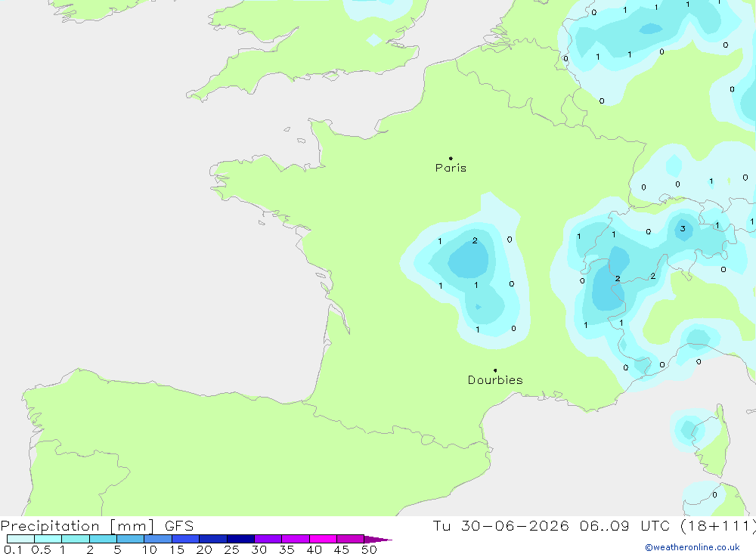The height and width of the screenshot is (554, 756).
Task: Pick the 35–40 mm legend swatch
Action: point(295,539)
